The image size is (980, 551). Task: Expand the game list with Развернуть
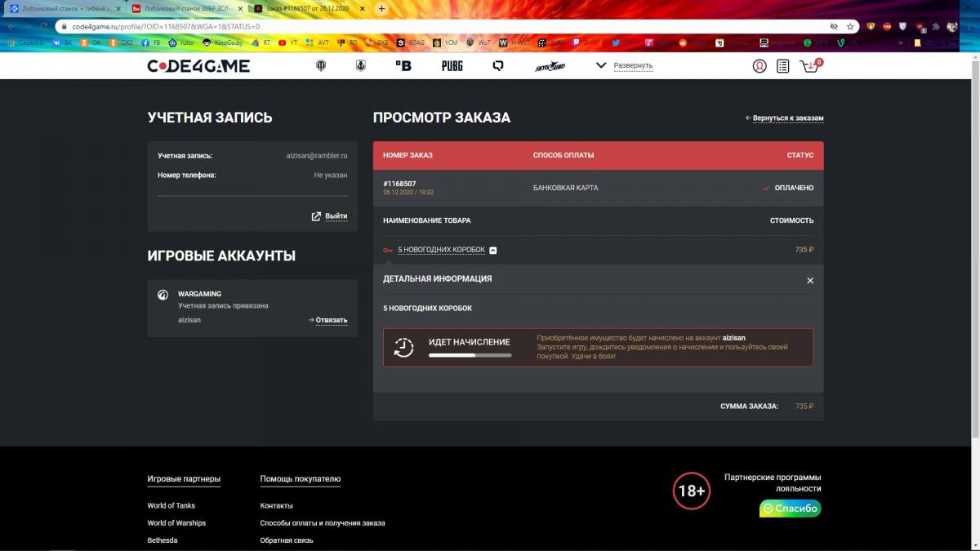[625, 65]
